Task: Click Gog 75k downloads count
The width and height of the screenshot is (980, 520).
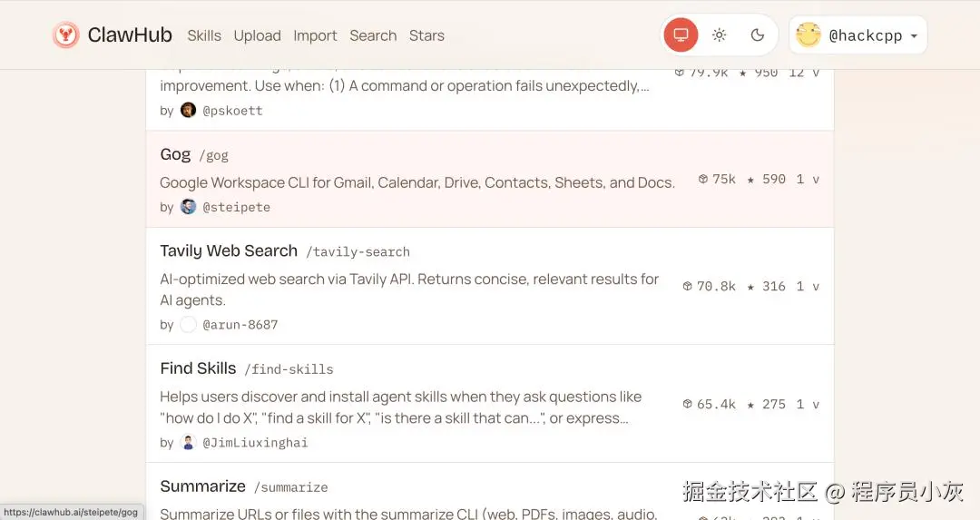Action: click(724, 180)
